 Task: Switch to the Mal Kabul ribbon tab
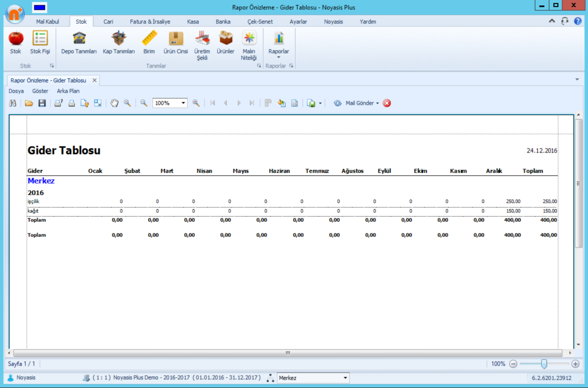coord(47,21)
